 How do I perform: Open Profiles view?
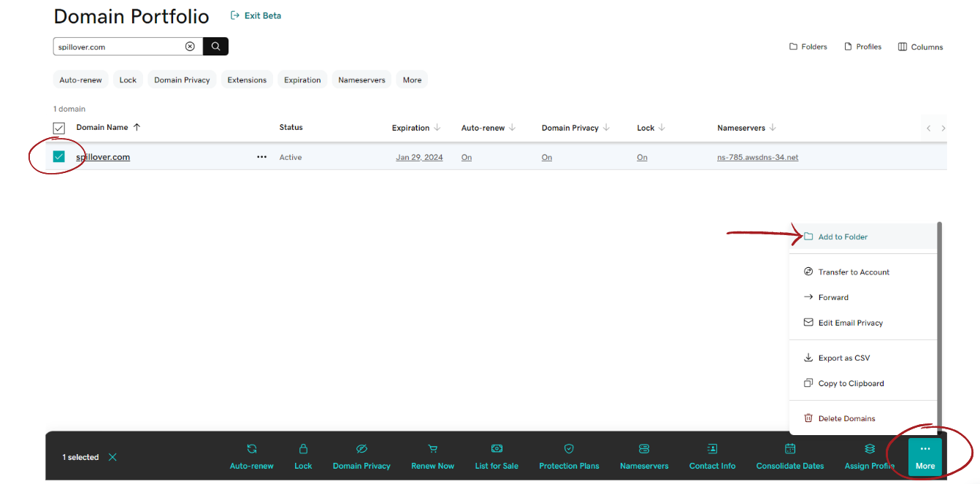click(x=862, y=47)
